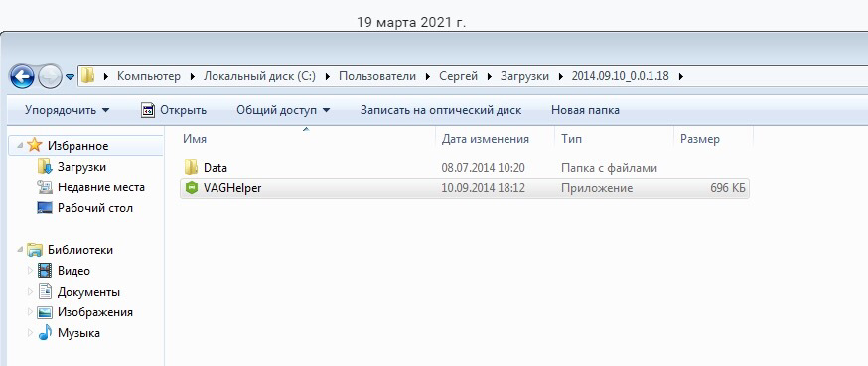Click the Папка с файлами type cell
This screenshot has height=366, width=868.
pos(609,168)
